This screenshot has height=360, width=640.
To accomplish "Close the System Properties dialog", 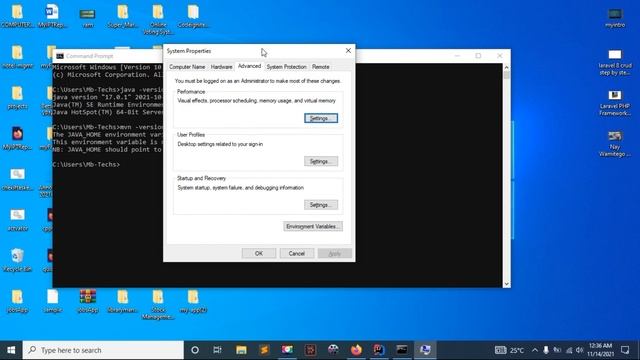I will click(x=348, y=51).
